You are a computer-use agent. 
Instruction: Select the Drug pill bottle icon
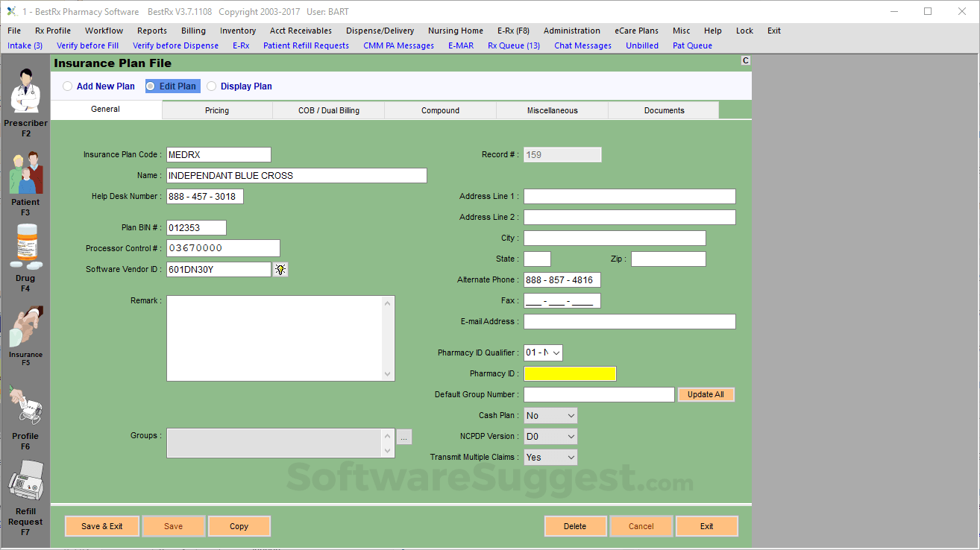point(26,247)
